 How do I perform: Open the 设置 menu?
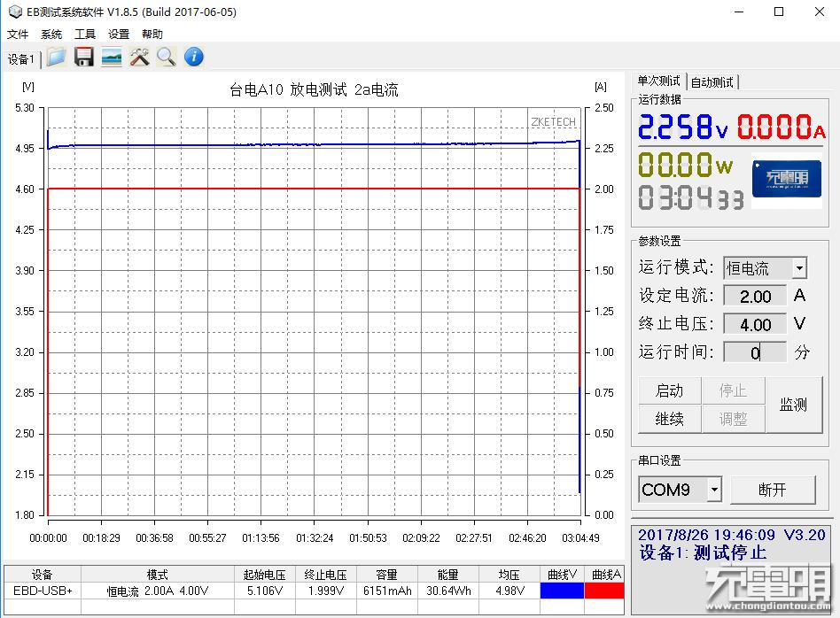[118, 34]
